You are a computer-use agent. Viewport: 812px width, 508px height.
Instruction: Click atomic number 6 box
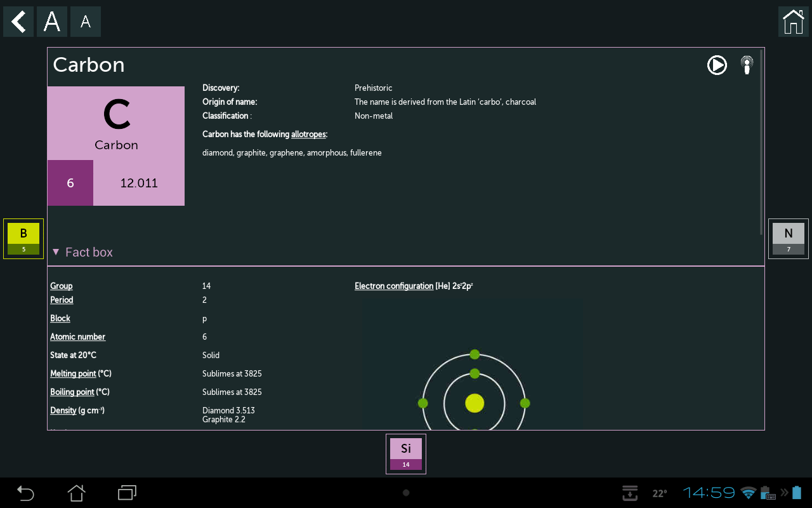coord(70,183)
